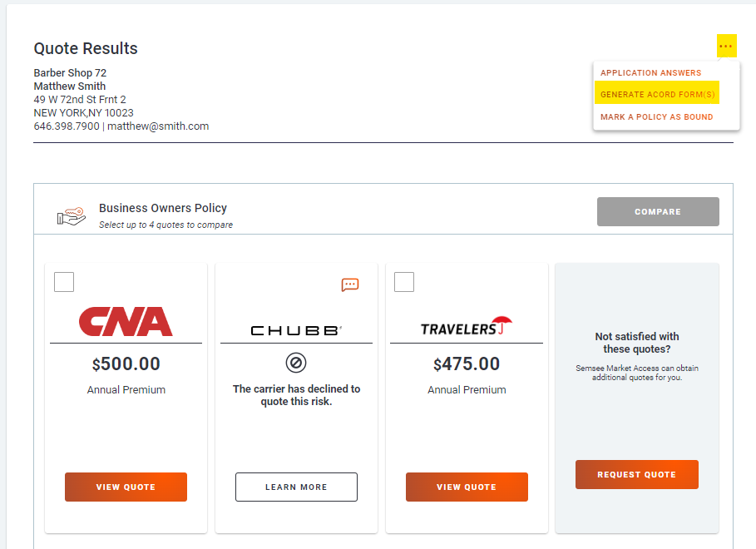Click the Travelers carrier logo
The width and height of the screenshot is (756, 549).
[467, 327]
